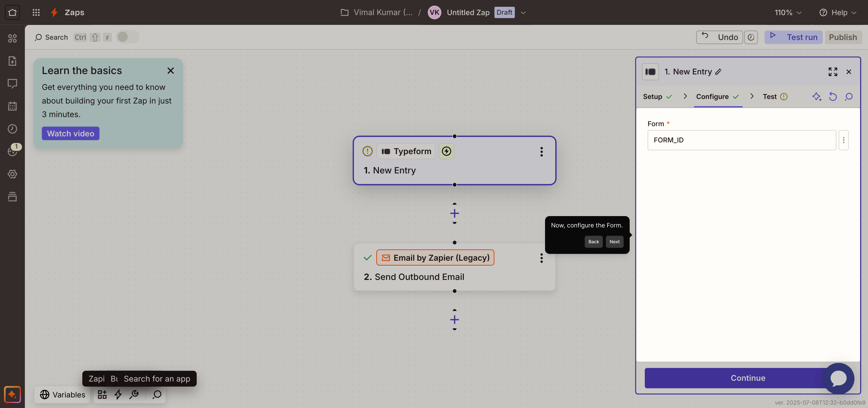868x408 pixels.
Task: Click the wrench tool in bottom toolbar
Action: [x=134, y=395]
